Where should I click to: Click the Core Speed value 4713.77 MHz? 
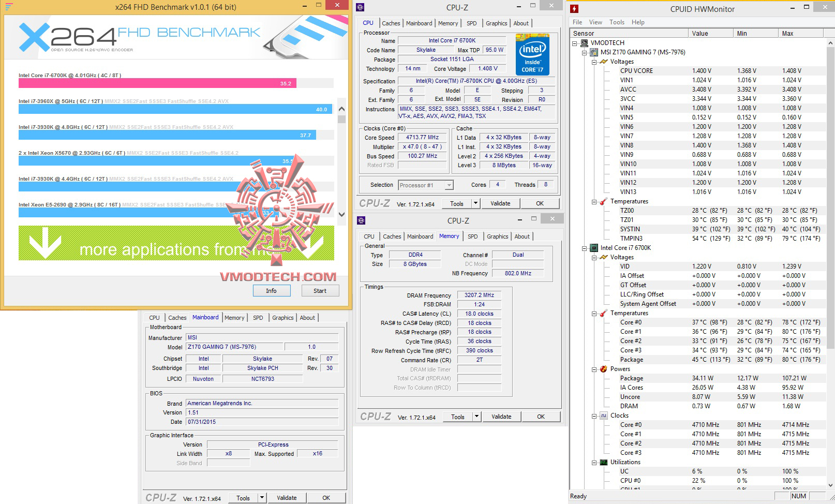[x=422, y=138]
